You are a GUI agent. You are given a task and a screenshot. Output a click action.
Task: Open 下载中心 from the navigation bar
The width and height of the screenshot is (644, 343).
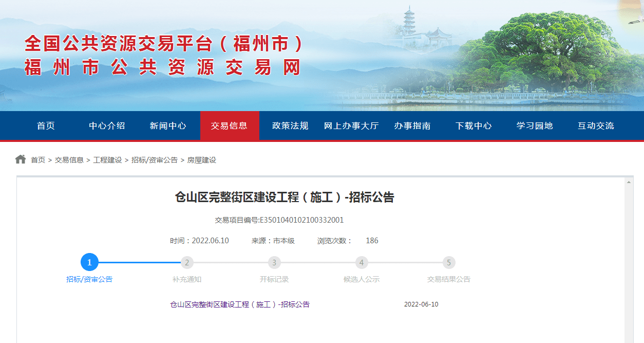tap(473, 125)
